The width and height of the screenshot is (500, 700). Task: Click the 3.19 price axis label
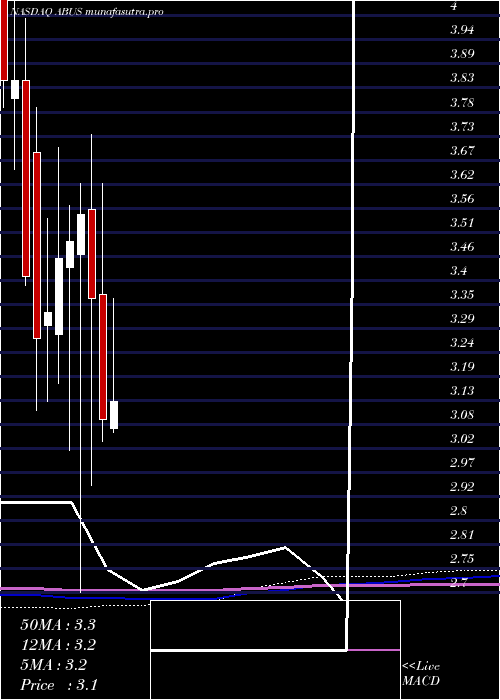tap(462, 367)
